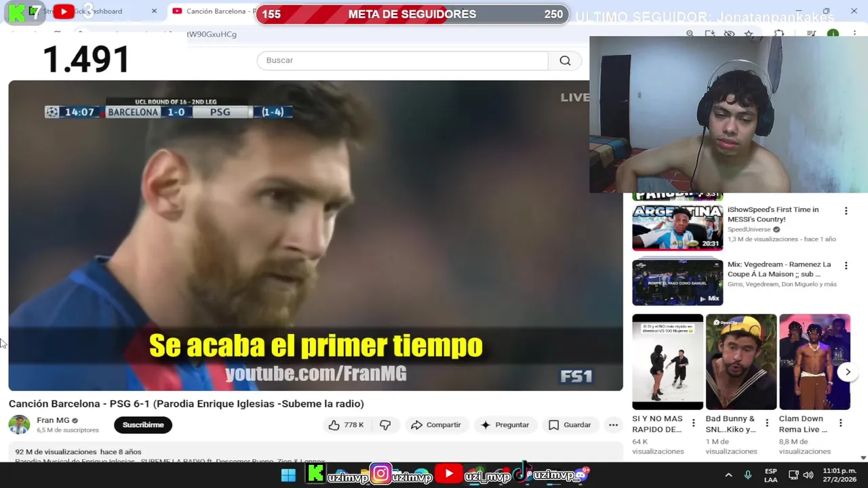Open the Kick app in taskbar
This screenshot has height=488, width=868.
pyautogui.click(x=315, y=474)
